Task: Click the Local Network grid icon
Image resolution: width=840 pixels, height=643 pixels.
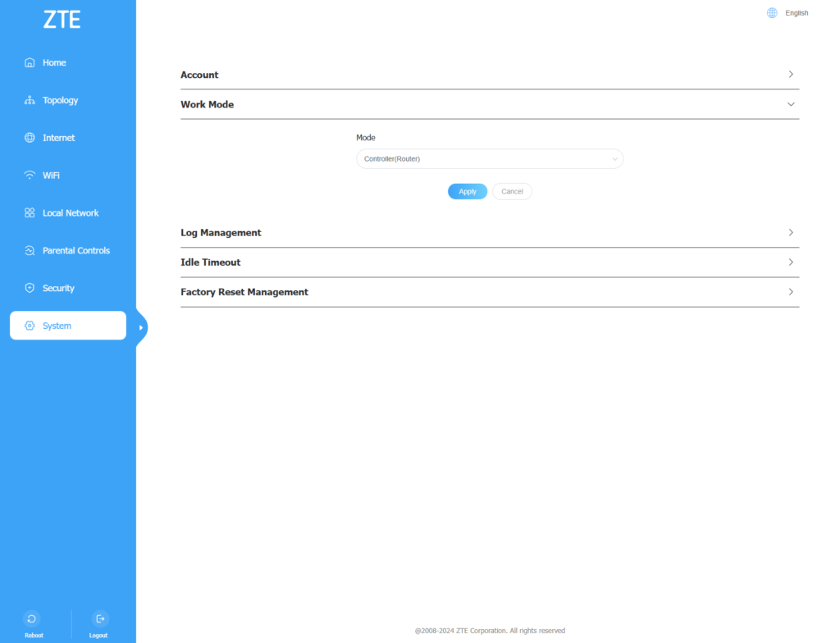Action: tap(30, 213)
